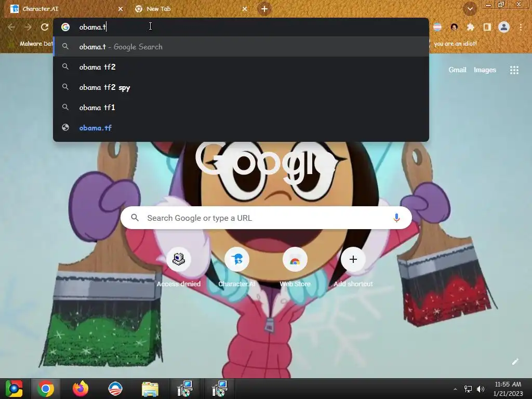This screenshot has width=532, height=399.
Task: Click Chrome icon in the taskbar
Action: (46, 389)
